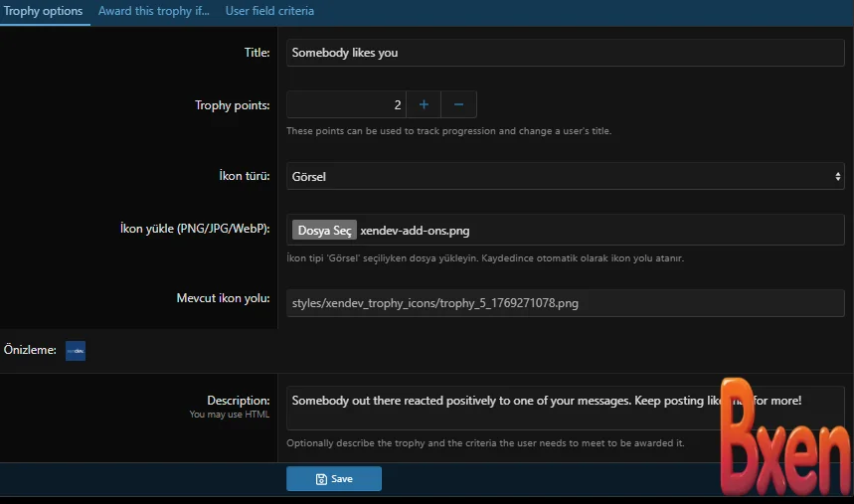Focus the Title field with Somebody likes you

pyautogui.click(x=565, y=53)
